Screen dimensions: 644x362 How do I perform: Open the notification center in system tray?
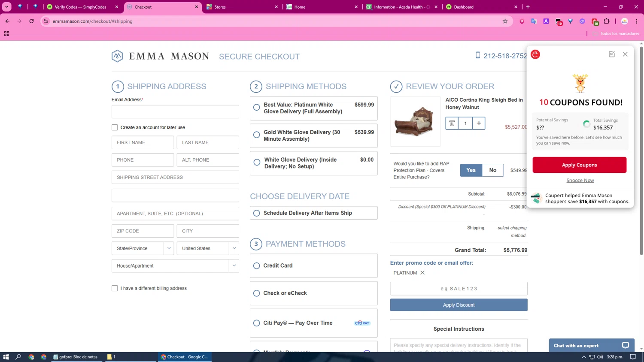pos(633,357)
